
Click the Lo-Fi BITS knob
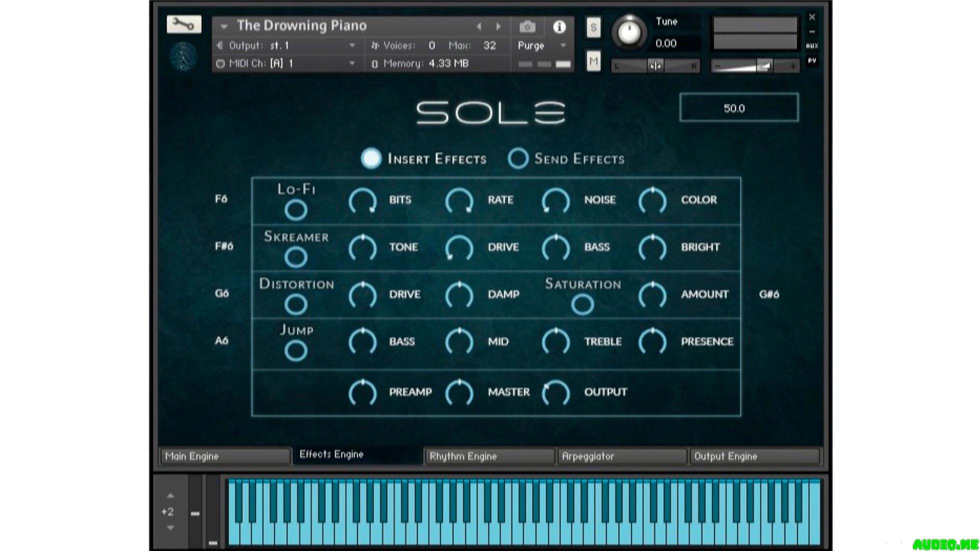362,200
